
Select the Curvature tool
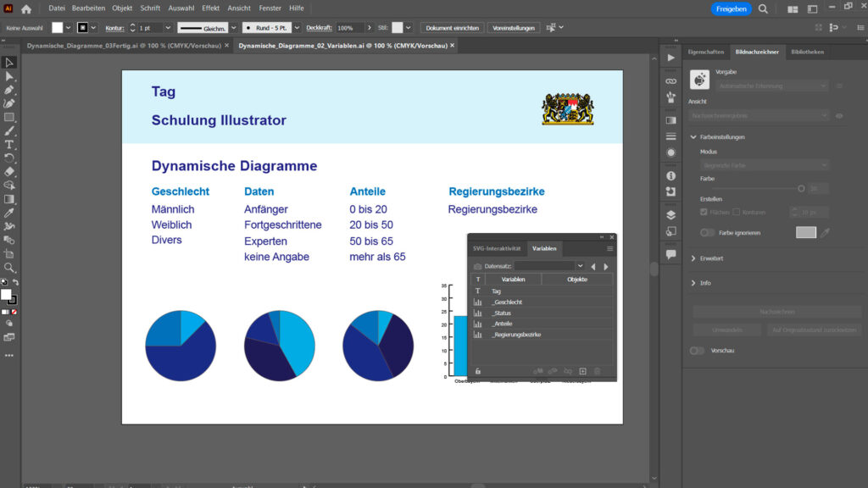click(8, 103)
